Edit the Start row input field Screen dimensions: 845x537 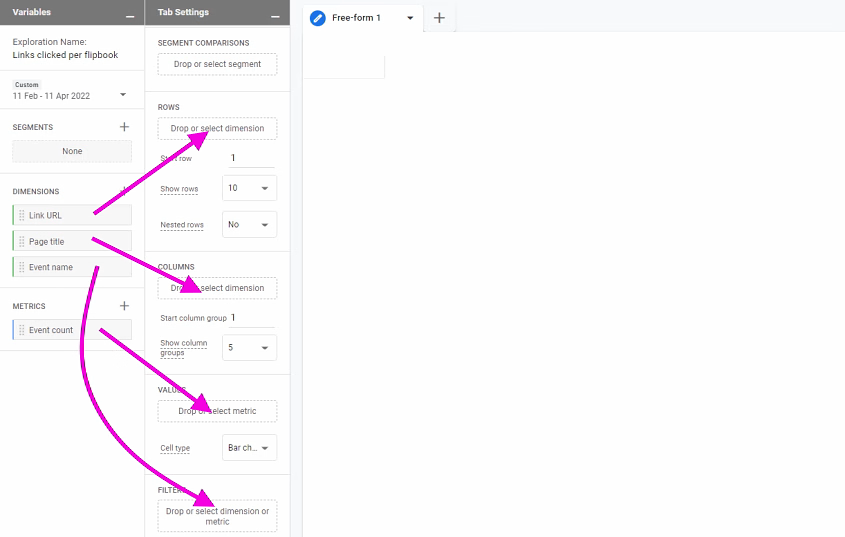(251, 158)
